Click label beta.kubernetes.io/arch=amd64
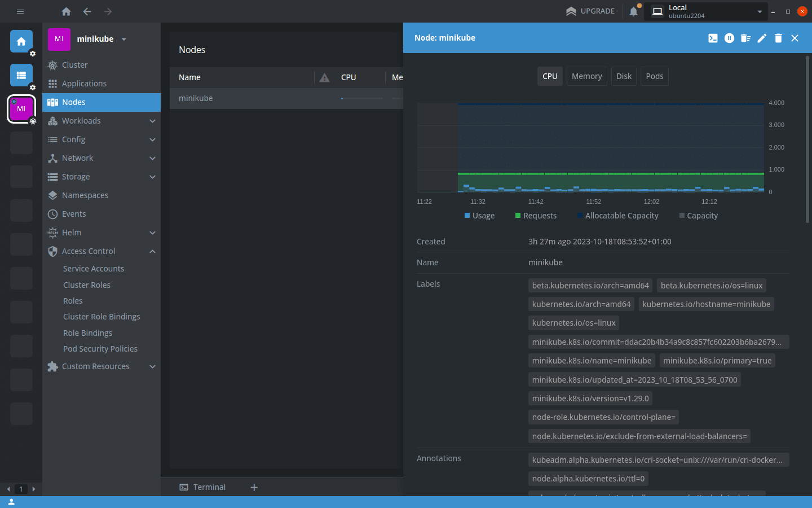This screenshot has height=508, width=812. [x=590, y=286]
